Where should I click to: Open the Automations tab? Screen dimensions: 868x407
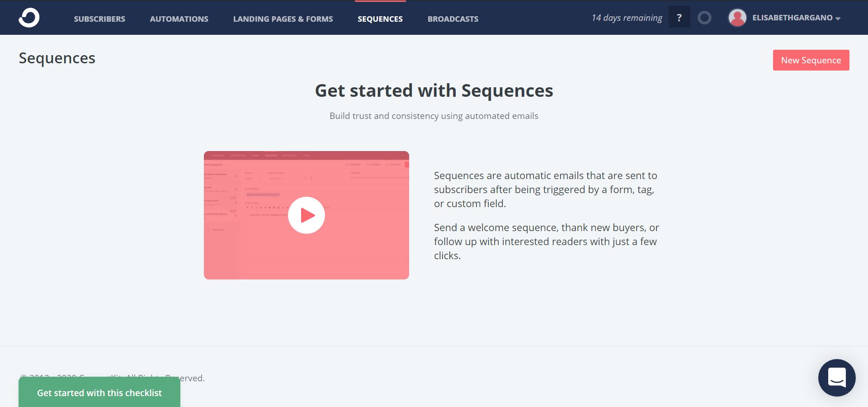click(179, 19)
